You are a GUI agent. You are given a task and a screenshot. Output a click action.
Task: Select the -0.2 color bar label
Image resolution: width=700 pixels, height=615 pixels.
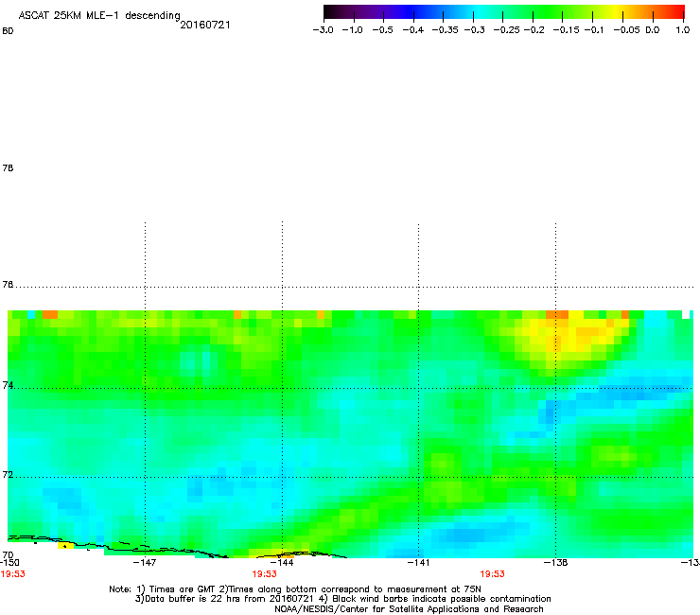pyautogui.click(x=534, y=30)
